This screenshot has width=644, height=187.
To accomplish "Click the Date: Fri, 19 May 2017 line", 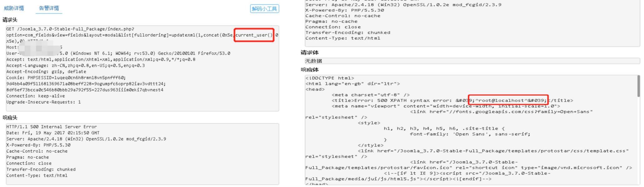I will point(53,133).
